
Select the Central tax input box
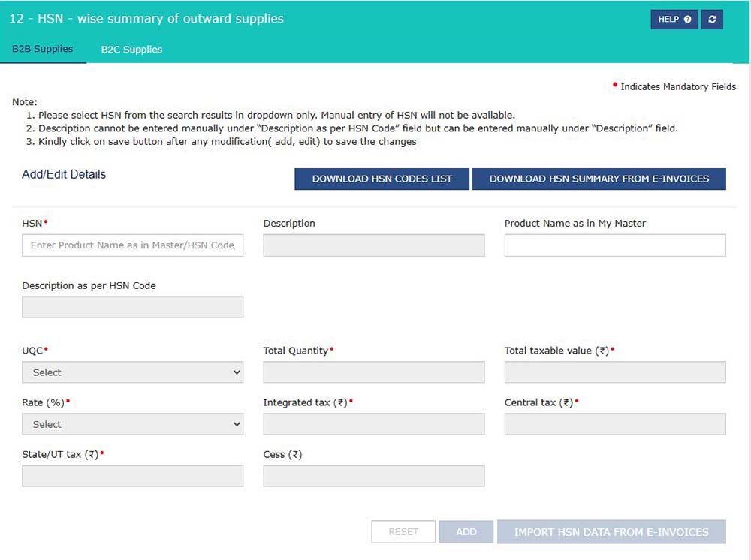[614, 424]
